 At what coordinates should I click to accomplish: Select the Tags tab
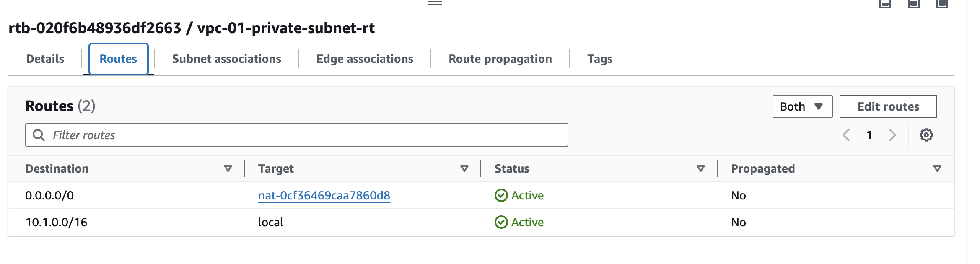point(600,59)
